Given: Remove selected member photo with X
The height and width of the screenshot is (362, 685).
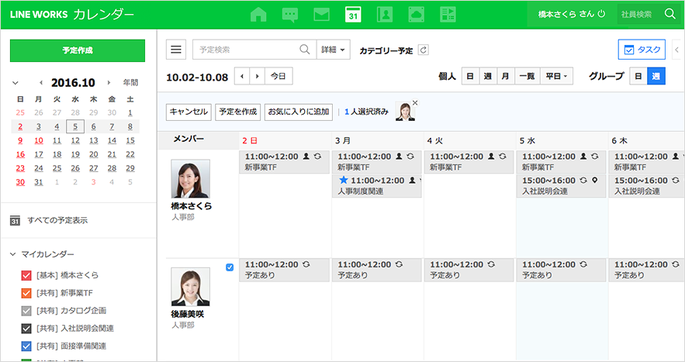Looking at the screenshot, I should (x=415, y=103).
